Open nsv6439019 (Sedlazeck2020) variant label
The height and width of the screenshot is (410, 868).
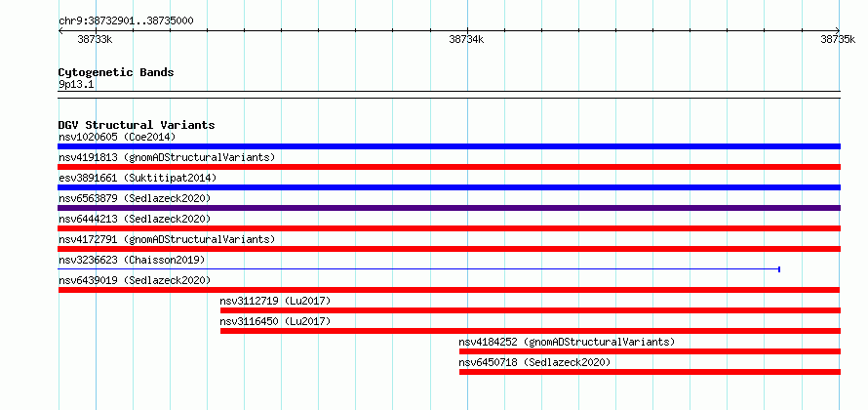(x=135, y=280)
